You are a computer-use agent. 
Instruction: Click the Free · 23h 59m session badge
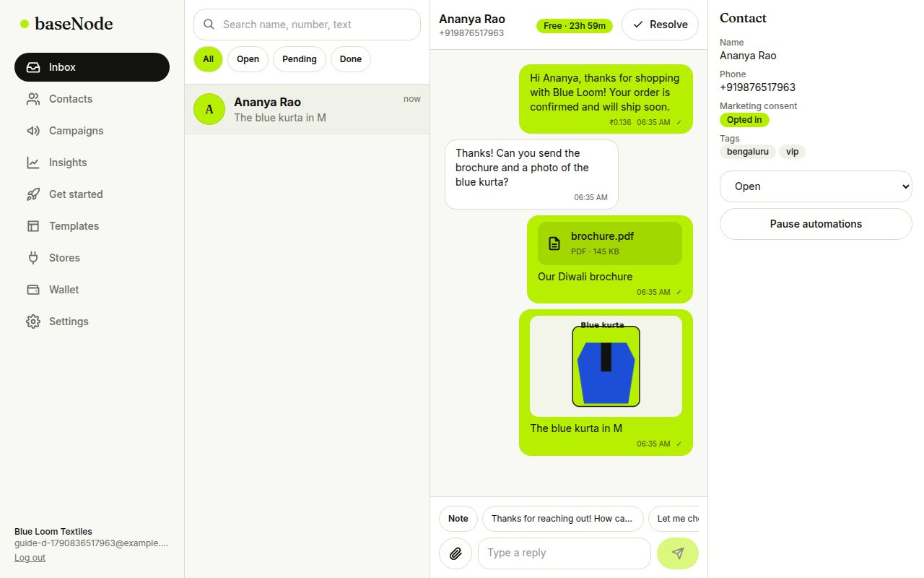pos(575,26)
